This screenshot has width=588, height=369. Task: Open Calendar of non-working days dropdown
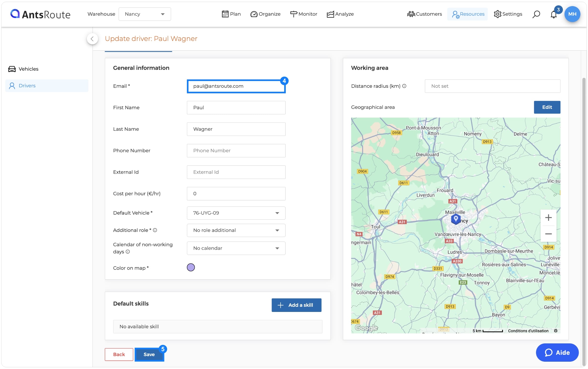pyautogui.click(x=236, y=248)
